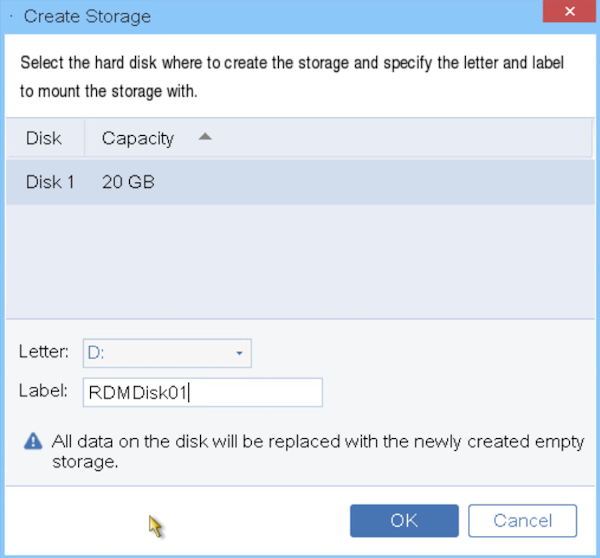This screenshot has height=558, width=600.
Task: Sort the list by Capacity column
Action: click(x=138, y=138)
